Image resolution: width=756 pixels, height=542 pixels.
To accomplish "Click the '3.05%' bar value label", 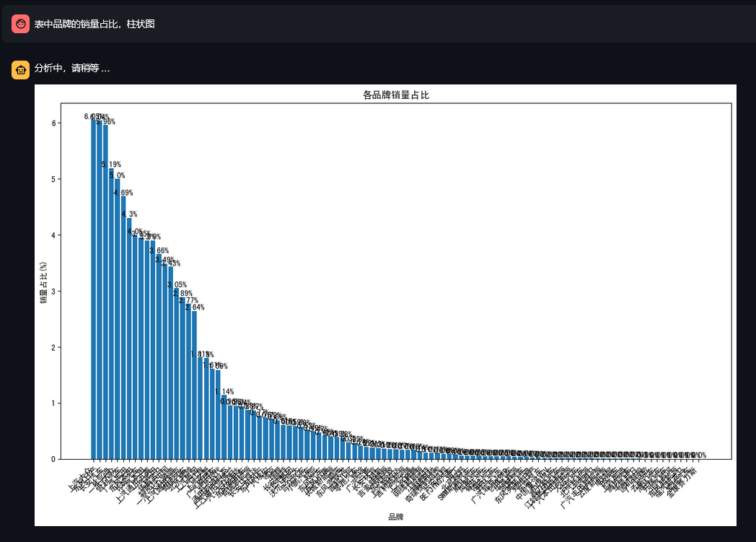I will click(177, 285).
